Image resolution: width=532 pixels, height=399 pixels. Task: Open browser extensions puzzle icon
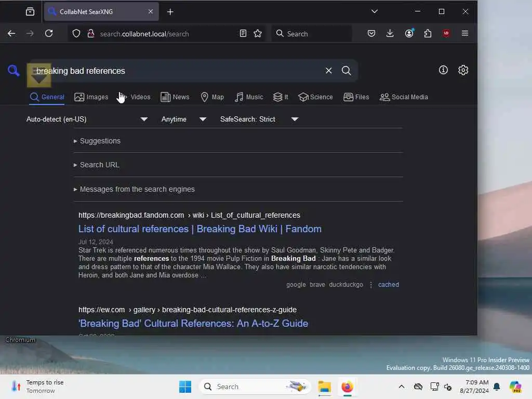pos(428,33)
